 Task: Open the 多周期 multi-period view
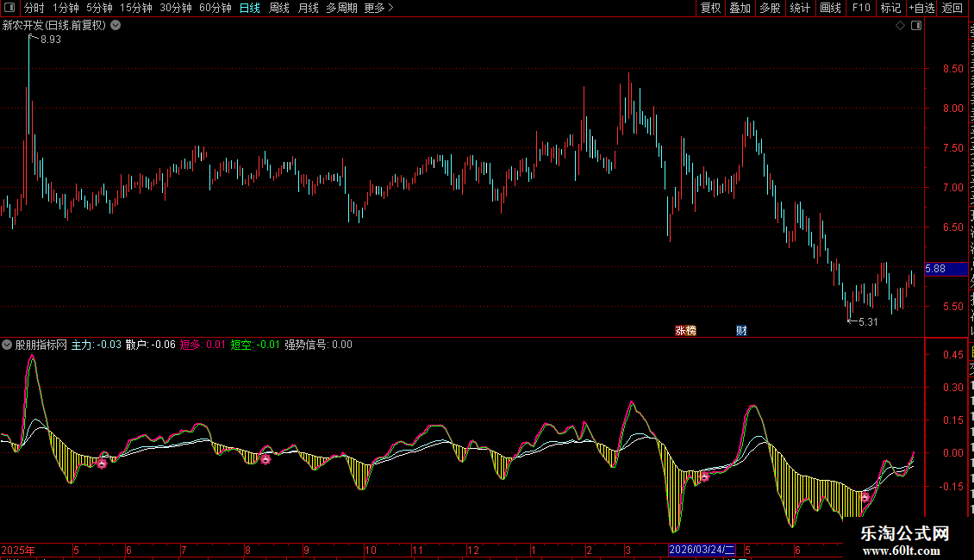pyautogui.click(x=341, y=8)
